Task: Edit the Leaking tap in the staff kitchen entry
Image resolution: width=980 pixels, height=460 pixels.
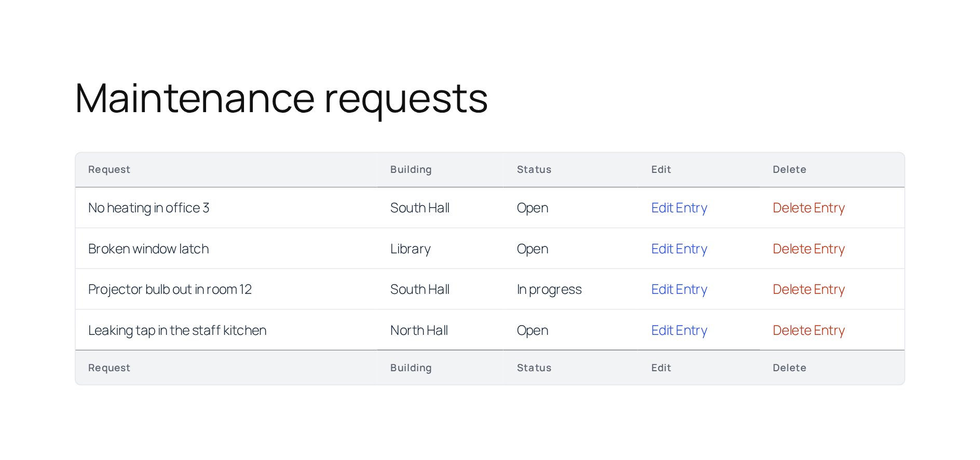Action: (679, 330)
